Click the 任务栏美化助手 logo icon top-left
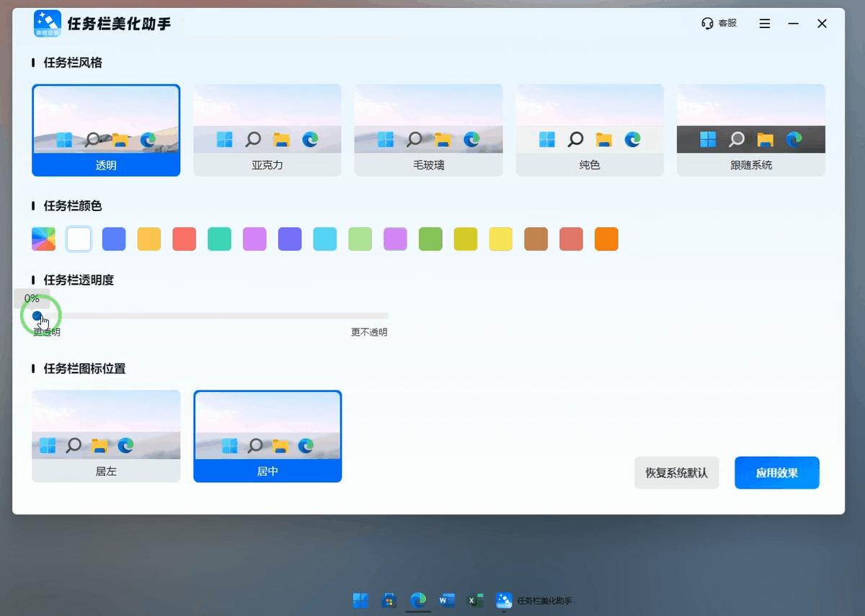Screen dimensions: 865x616 point(46,23)
